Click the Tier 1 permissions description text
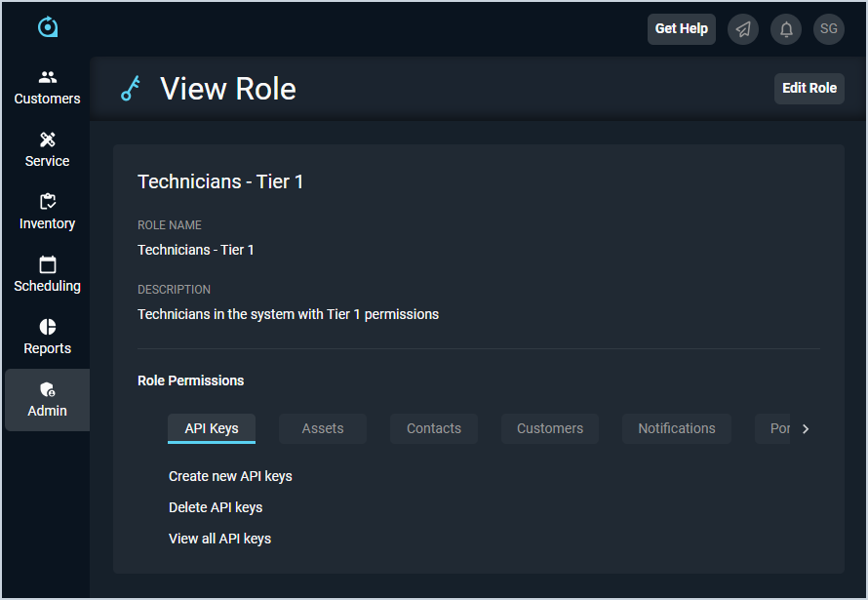This screenshot has width=868, height=600. [x=288, y=314]
